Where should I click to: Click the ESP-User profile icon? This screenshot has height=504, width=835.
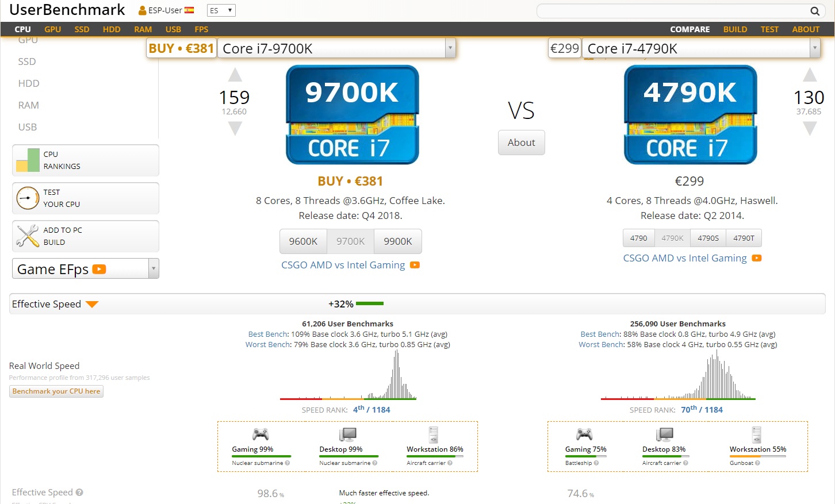pyautogui.click(x=142, y=10)
